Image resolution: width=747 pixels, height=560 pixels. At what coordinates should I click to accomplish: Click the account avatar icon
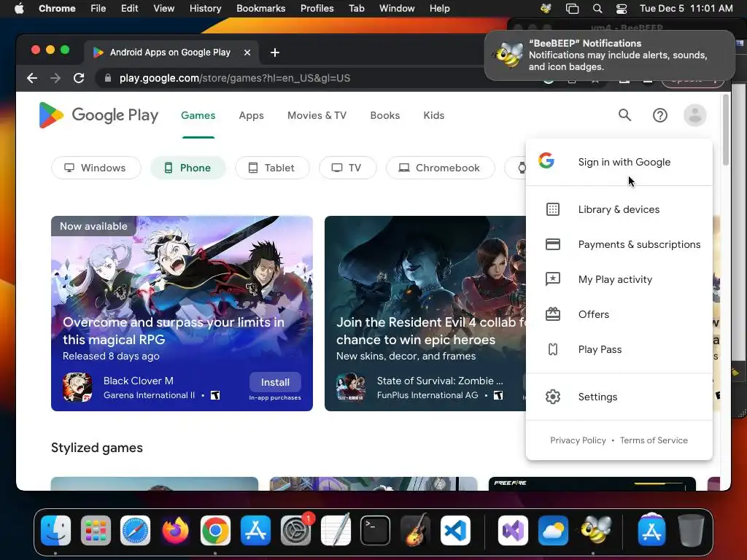click(694, 115)
